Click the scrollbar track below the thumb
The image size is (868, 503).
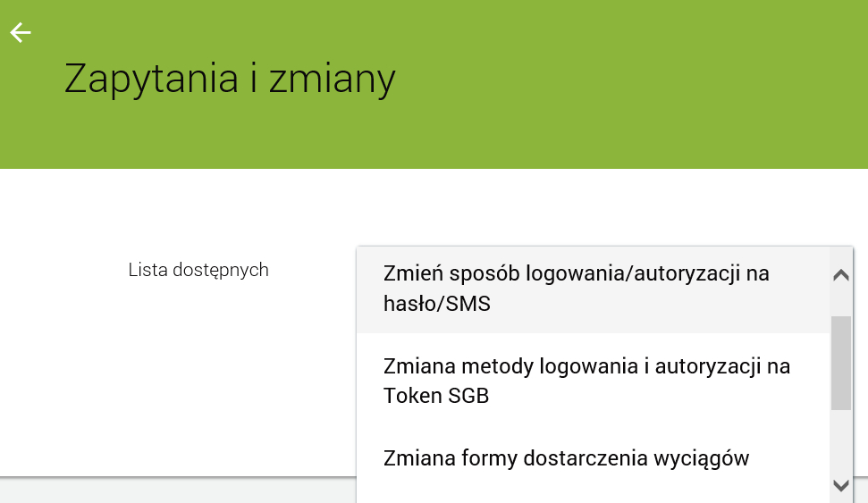(840, 442)
